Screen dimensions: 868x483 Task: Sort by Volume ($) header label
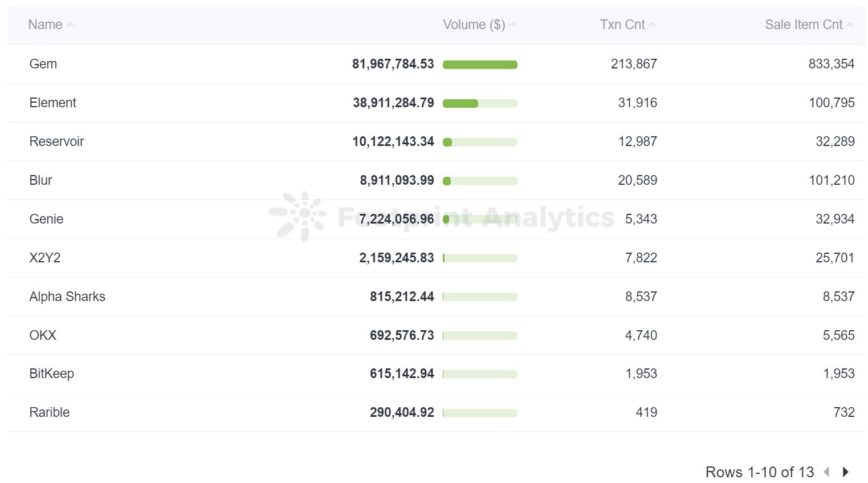[474, 25]
